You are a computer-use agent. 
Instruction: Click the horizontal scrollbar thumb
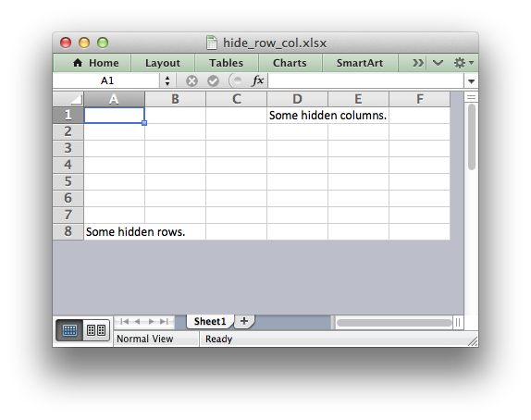pos(394,323)
